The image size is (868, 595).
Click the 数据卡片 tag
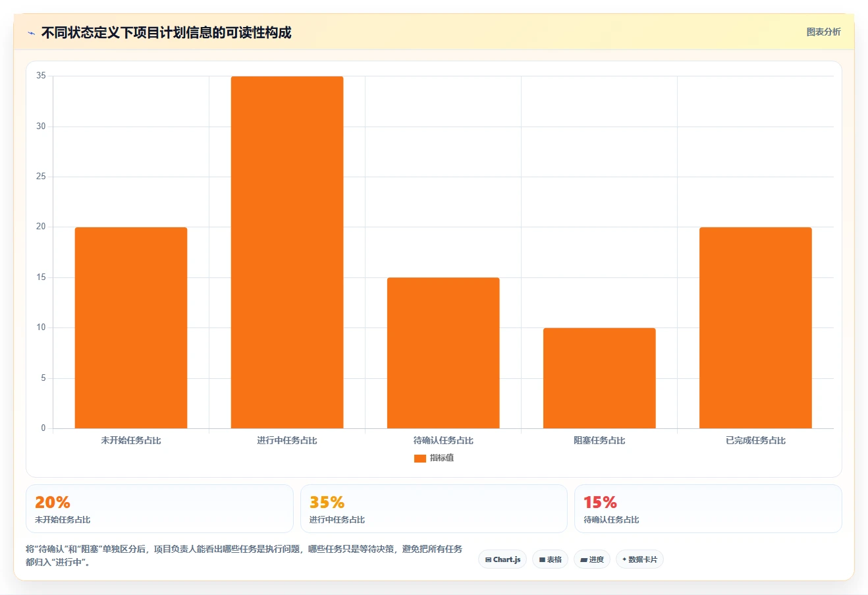pyautogui.click(x=639, y=559)
